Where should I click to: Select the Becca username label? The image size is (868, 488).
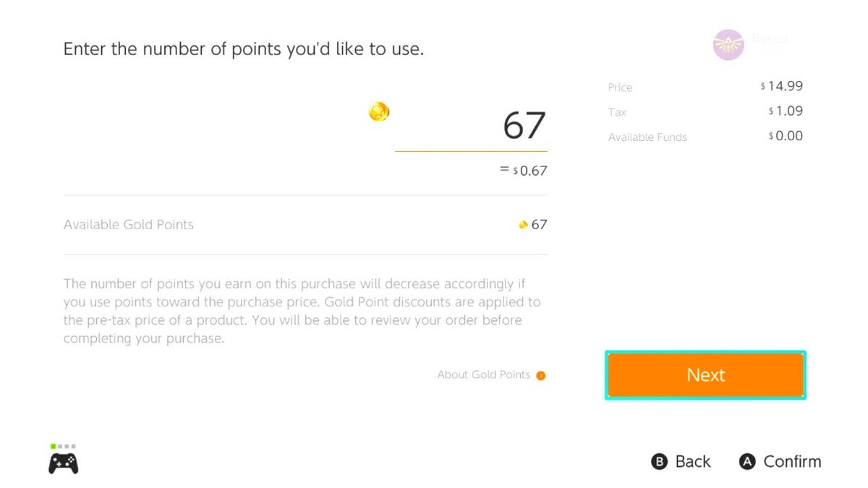point(769,38)
